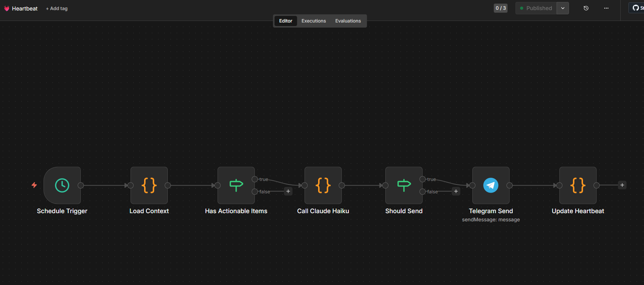This screenshot has width=644, height=285.
Task: Open the three-dot workflow options menu
Action: coord(606,8)
